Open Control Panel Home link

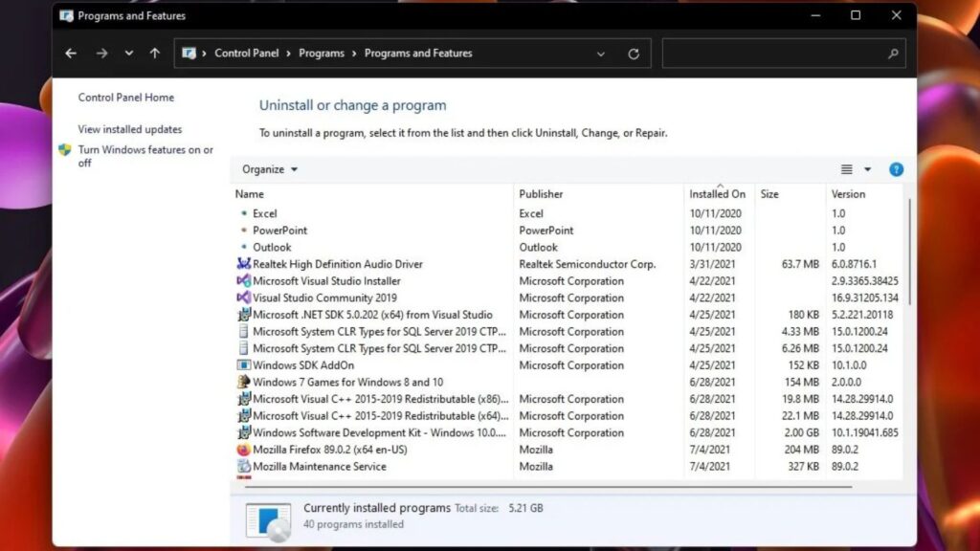click(126, 98)
